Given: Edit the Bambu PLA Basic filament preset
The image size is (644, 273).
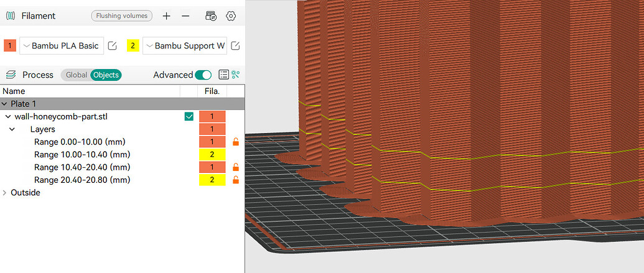Looking at the screenshot, I should [x=113, y=45].
